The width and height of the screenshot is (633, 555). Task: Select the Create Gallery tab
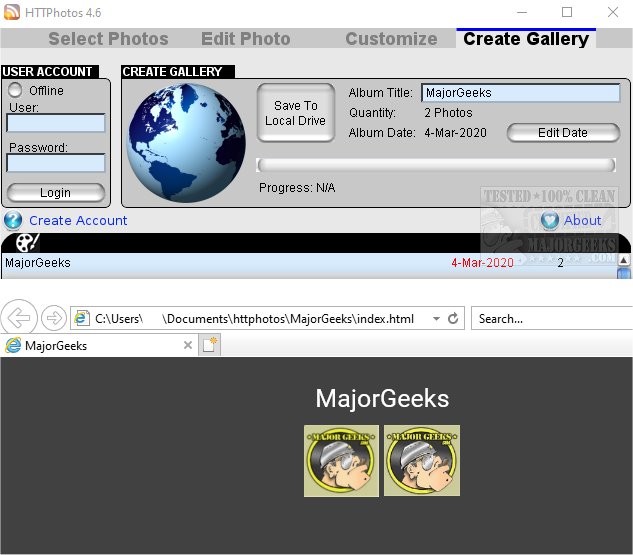click(x=526, y=39)
